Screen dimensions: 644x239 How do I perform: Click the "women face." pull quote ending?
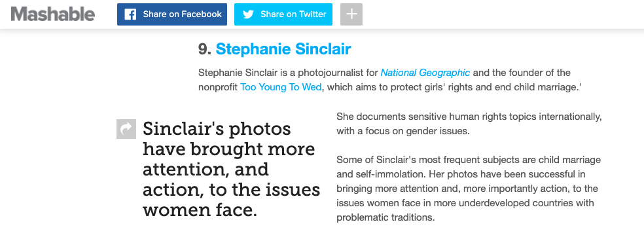[200, 210]
